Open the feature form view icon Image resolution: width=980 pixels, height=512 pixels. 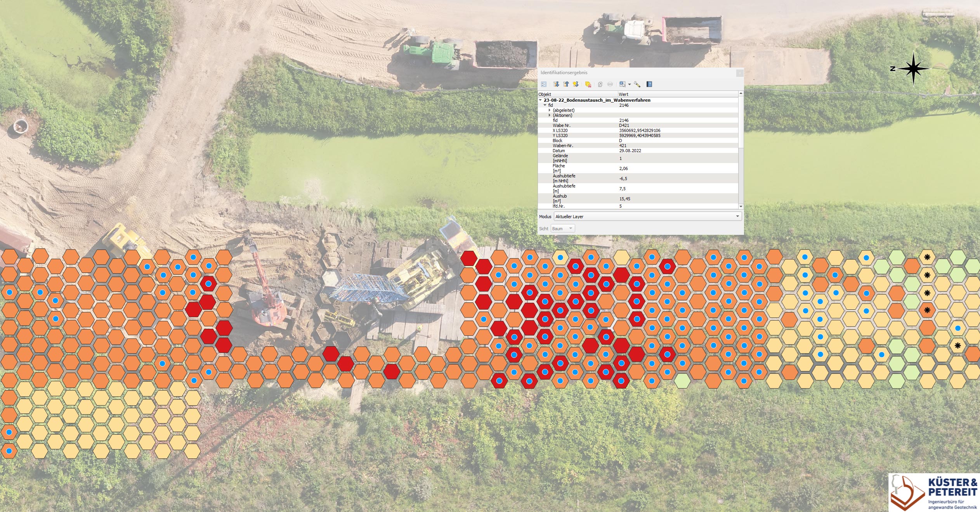544,84
